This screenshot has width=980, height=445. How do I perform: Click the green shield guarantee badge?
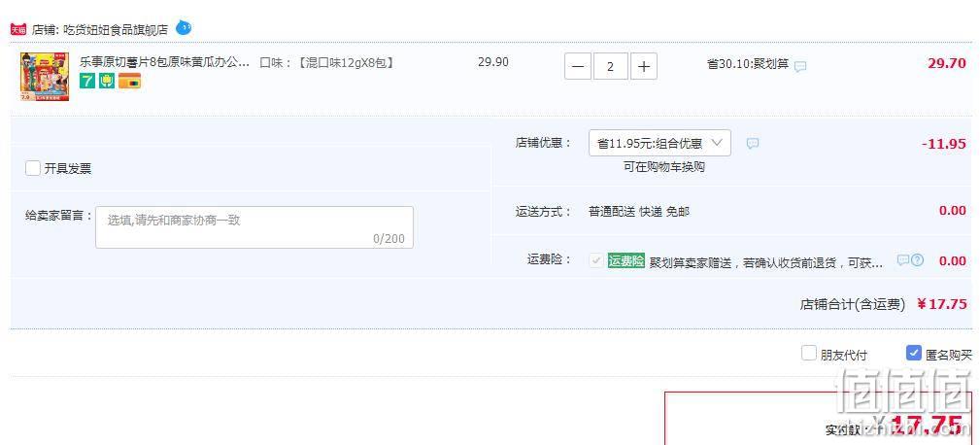pos(107,81)
